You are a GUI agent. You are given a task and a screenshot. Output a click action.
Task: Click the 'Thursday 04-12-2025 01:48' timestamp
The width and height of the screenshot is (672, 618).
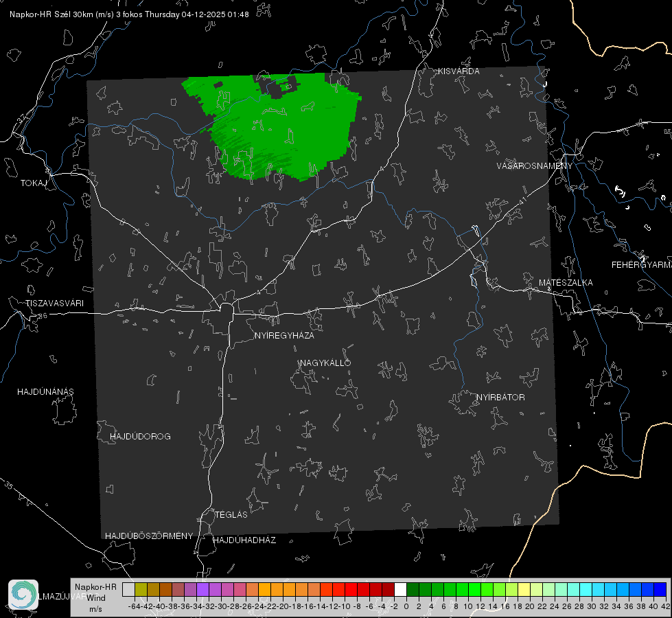point(197,14)
